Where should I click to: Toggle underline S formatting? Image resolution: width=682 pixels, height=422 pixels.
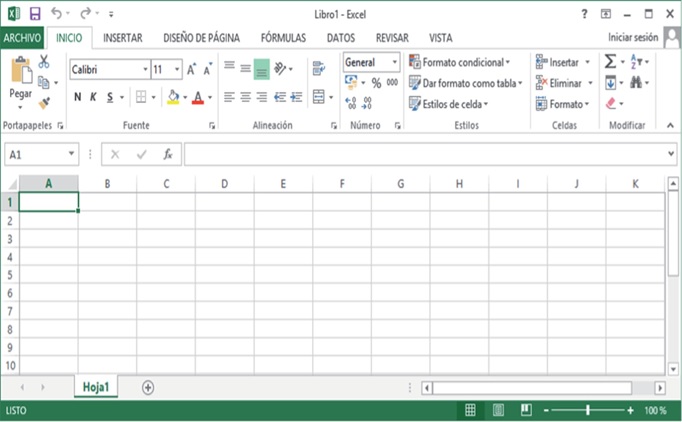(x=110, y=97)
